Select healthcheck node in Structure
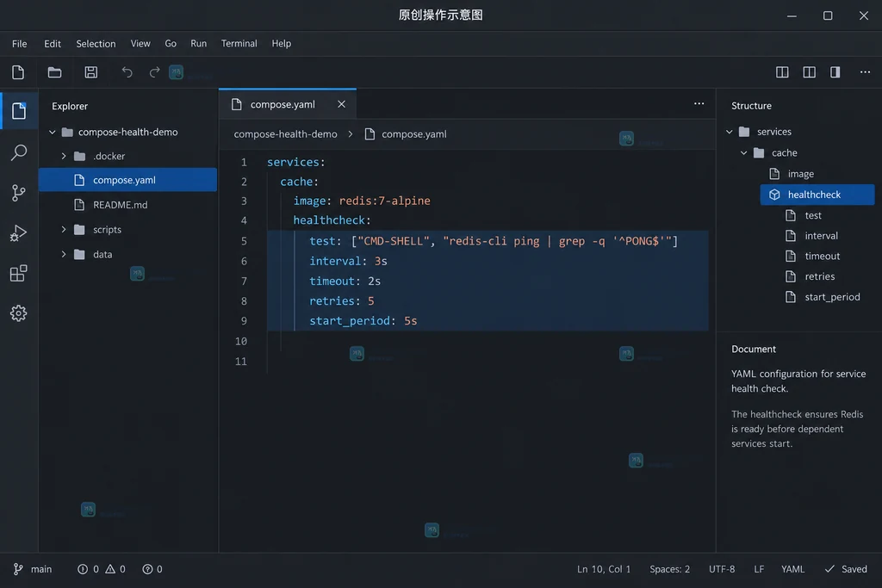882x588 pixels. (x=817, y=195)
